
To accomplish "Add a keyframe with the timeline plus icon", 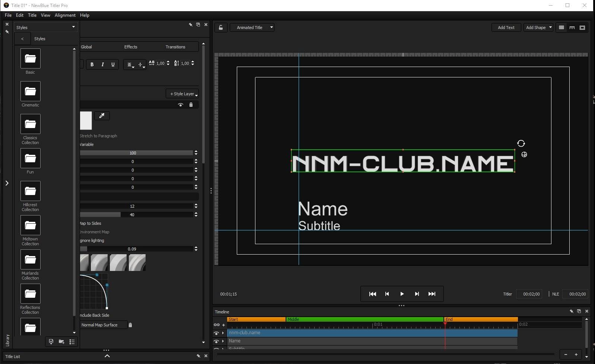I will [223, 325].
